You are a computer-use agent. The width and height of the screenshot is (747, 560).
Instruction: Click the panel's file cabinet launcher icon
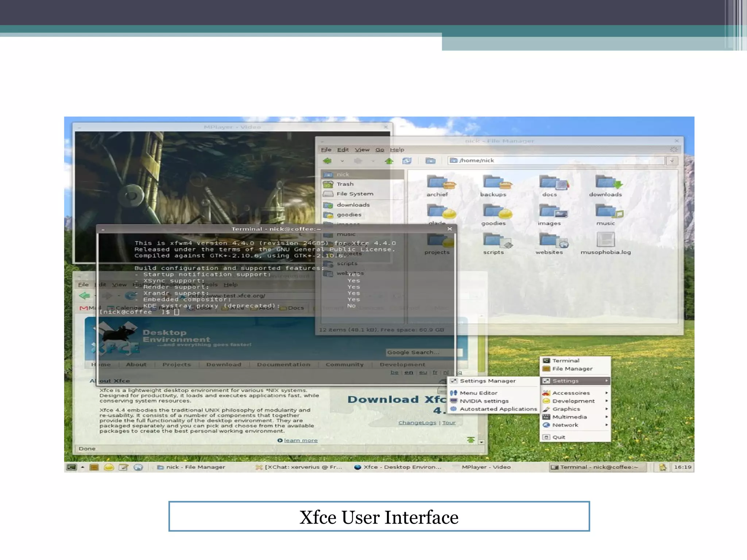click(x=94, y=467)
